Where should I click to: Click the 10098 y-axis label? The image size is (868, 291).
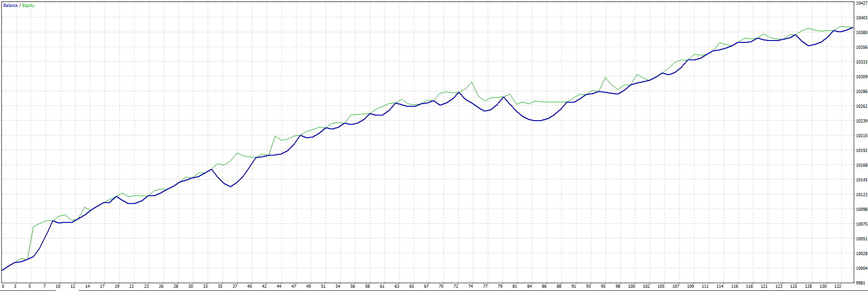point(861,209)
